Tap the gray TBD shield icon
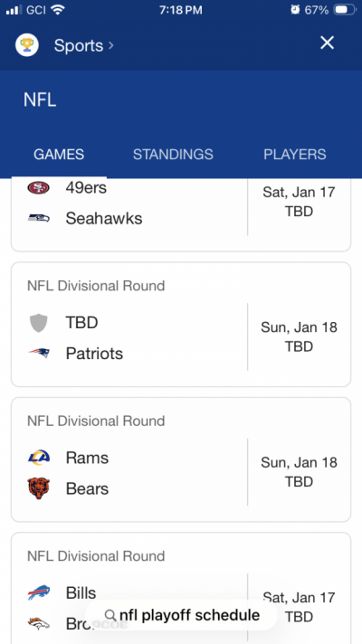The height and width of the screenshot is (644, 362). tap(39, 323)
